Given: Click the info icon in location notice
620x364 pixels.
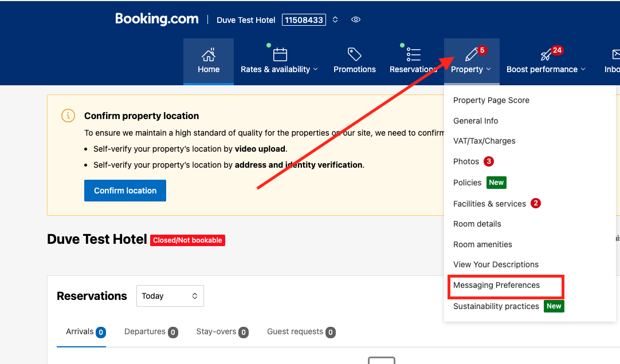Looking at the screenshot, I should pos(68,116).
